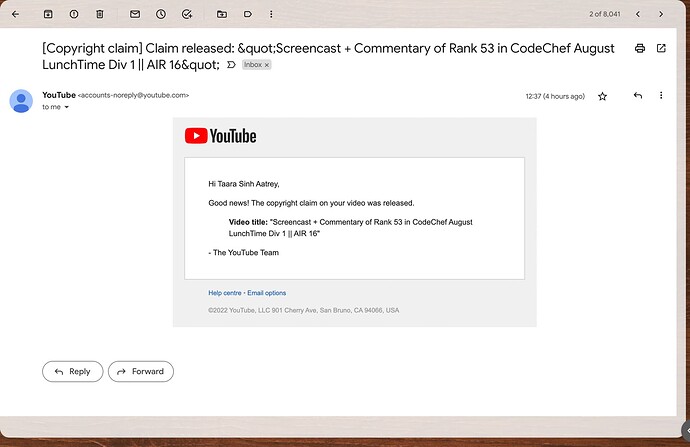Click the Forward button
This screenshot has height=447, width=690.
tap(141, 371)
